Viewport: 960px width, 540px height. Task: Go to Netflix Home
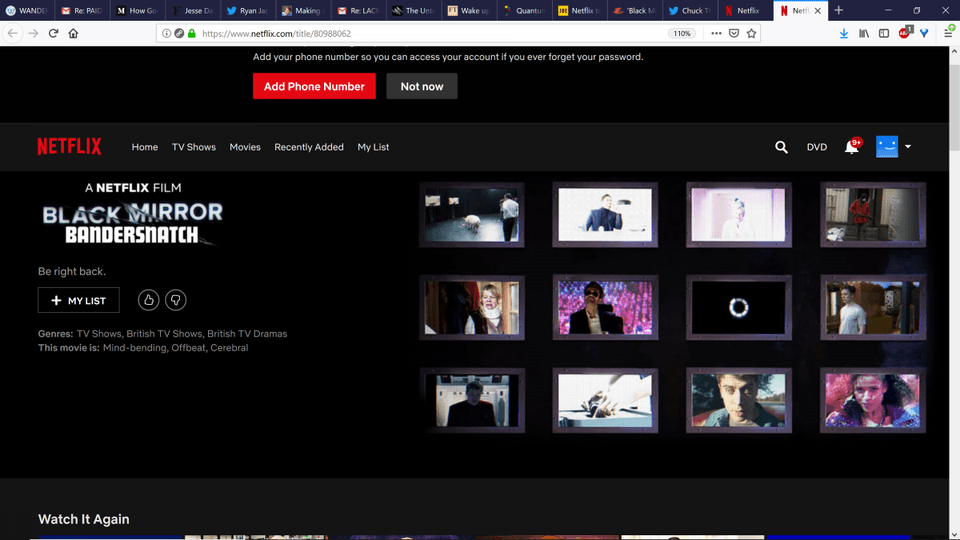coord(144,147)
